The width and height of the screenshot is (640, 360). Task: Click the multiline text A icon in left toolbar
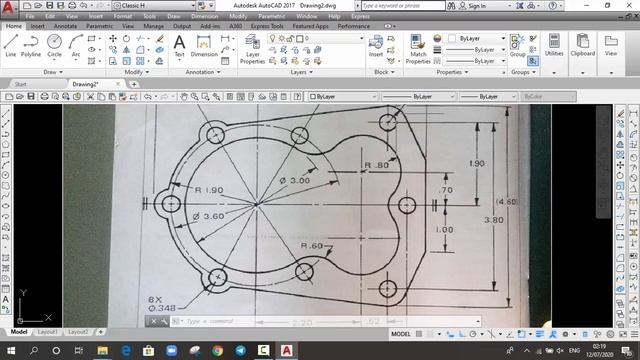tap(6, 299)
